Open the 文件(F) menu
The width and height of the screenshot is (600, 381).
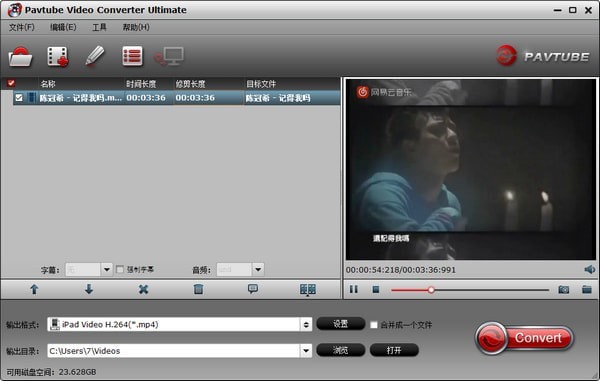click(22, 28)
